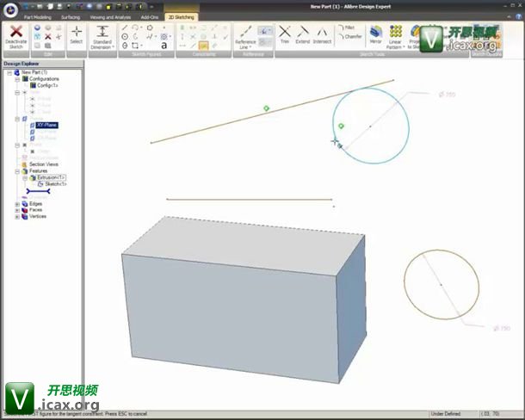Choose the Rectangle sketch tool
Image resolution: width=525 pixels, height=420 pixels.
tap(135, 46)
